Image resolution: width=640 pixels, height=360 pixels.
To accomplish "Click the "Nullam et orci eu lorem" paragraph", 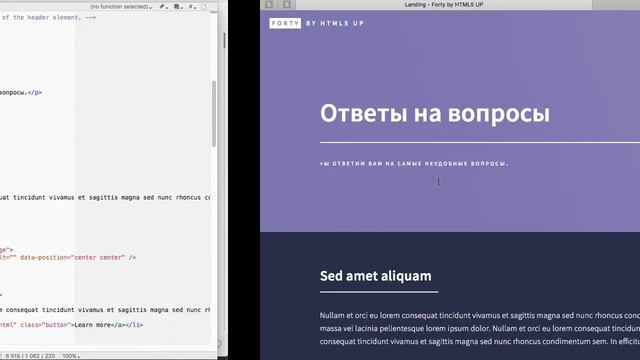I will click(x=480, y=328).
